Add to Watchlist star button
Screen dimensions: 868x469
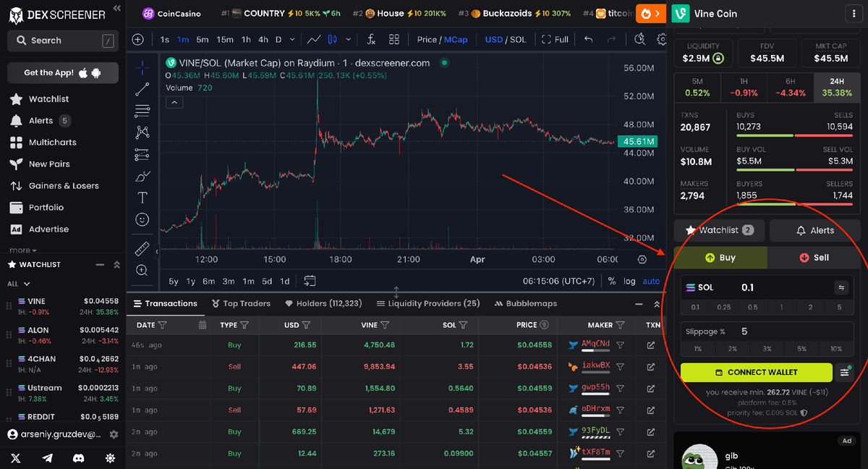coord(720,230)
